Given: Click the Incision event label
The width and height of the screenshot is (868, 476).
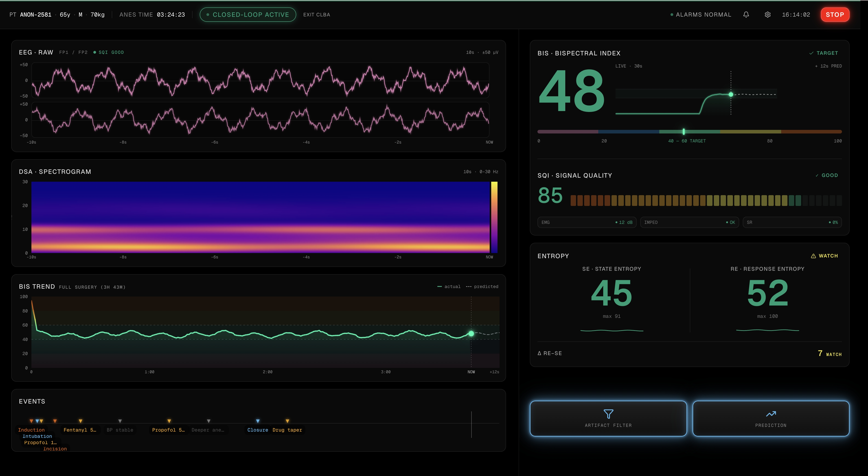Looking at the screenshot, I should [55, 449].
